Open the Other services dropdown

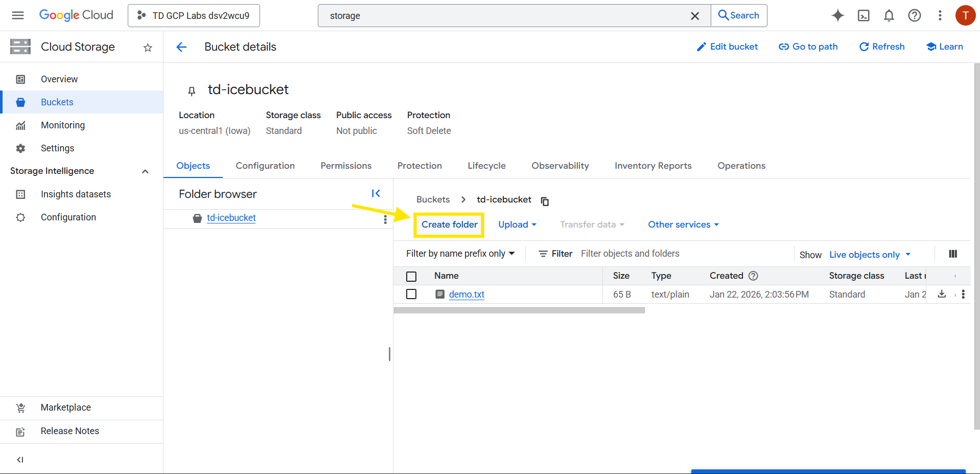pyautogui.click(x=683, y=224)
